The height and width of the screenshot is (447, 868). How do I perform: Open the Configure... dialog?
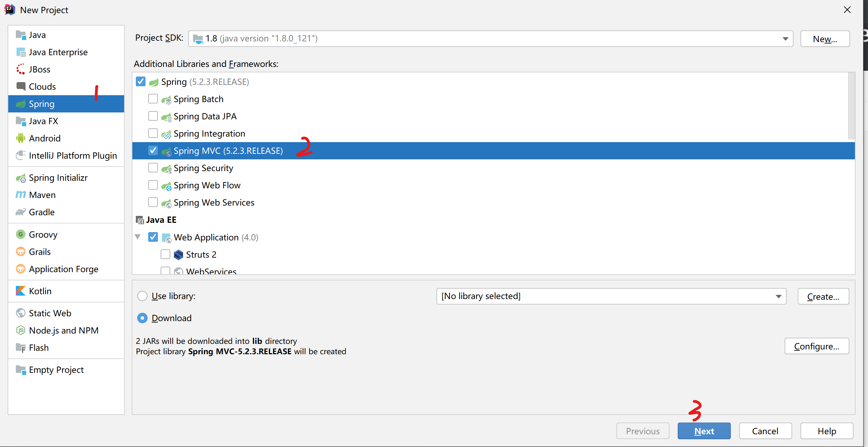click(x=817, y=346)
